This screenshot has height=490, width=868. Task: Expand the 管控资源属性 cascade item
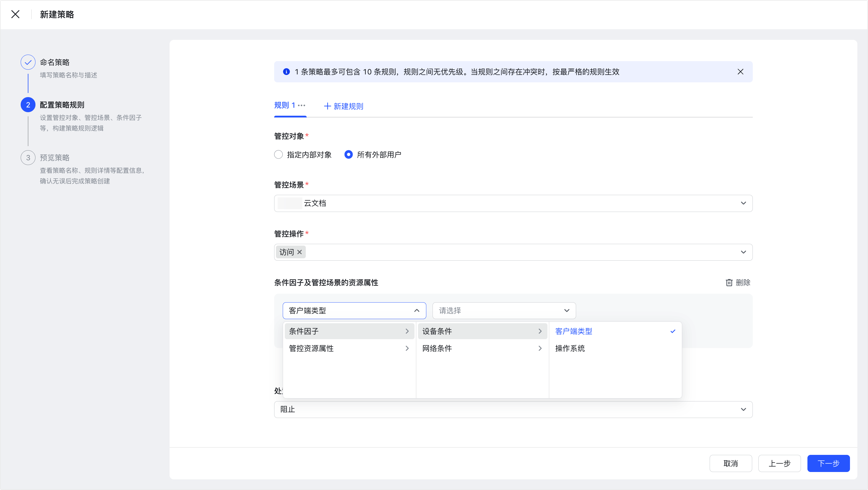pos(349,348)
